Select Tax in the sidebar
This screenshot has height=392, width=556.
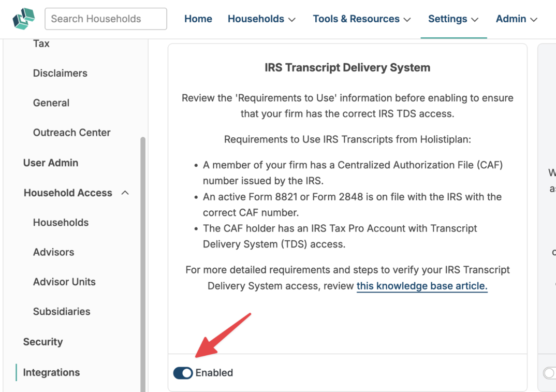(x=41, y=43)
